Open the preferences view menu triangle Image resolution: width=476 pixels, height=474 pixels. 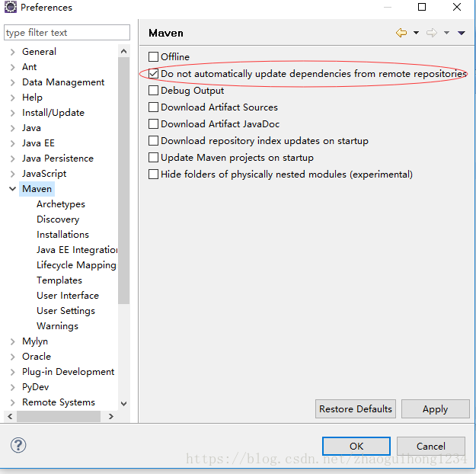(x=462, y=33)
